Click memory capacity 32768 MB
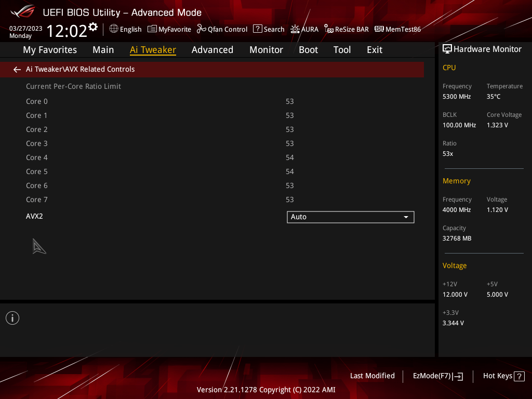This screenshot has height=399, width=532. point(457,238)
